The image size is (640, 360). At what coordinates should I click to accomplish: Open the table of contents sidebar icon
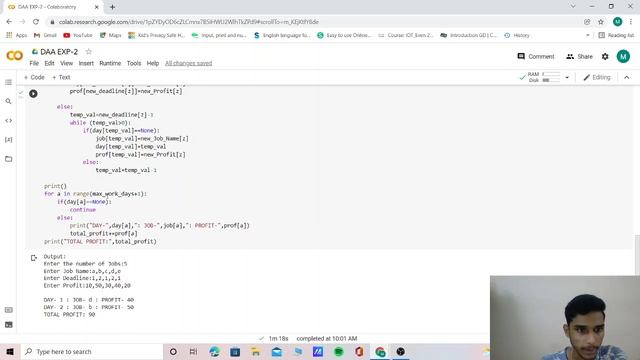(x=9, y=82)
